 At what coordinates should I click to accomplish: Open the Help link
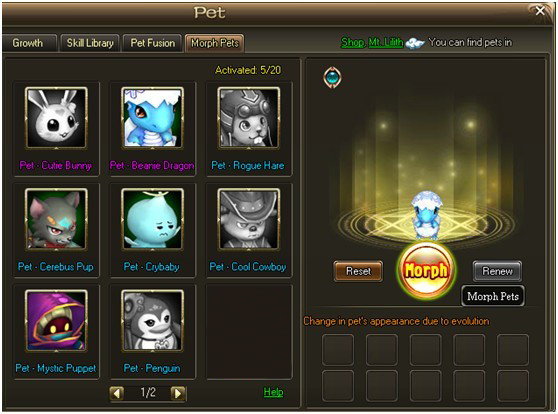[273, 392]
